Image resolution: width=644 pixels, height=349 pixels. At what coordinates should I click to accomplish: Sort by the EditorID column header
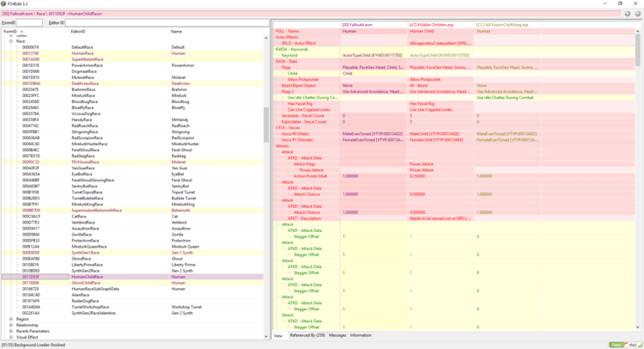tap(119, 31)
